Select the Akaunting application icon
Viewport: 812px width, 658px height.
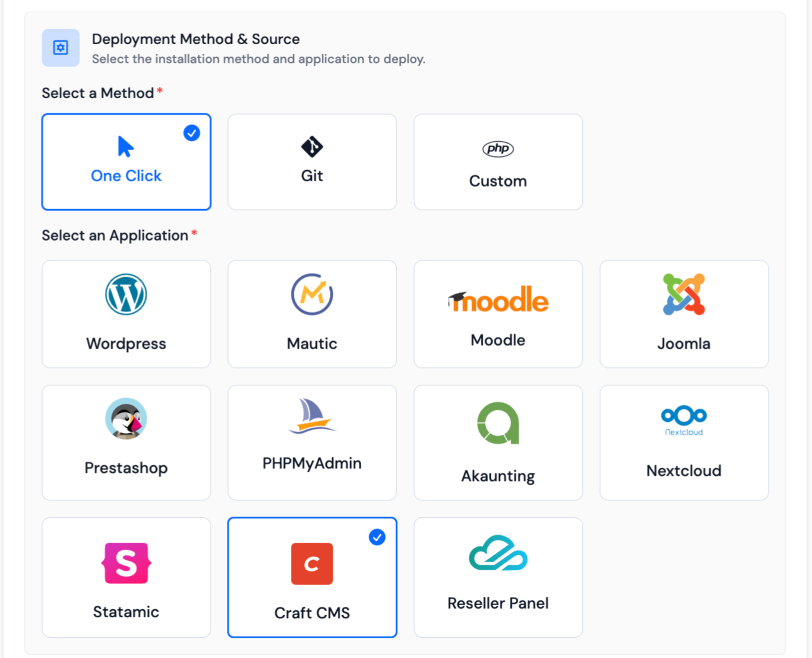[498, 423]
